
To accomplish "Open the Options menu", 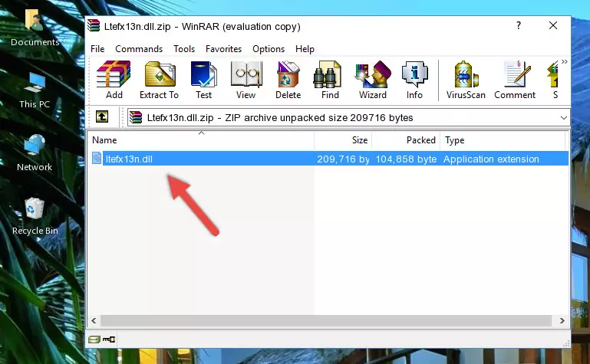I will click(269, 49).
